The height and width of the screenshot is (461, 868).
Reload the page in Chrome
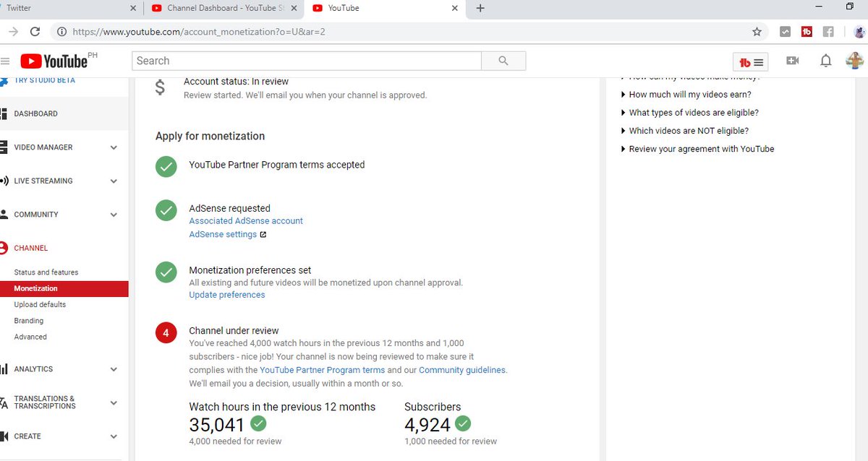(x=35, y=32)
